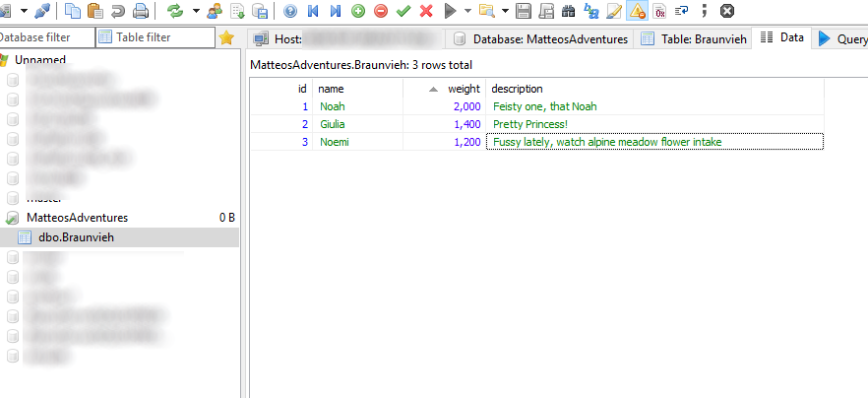
Task: Click into the Database filter field
Action: coord(47,37)
